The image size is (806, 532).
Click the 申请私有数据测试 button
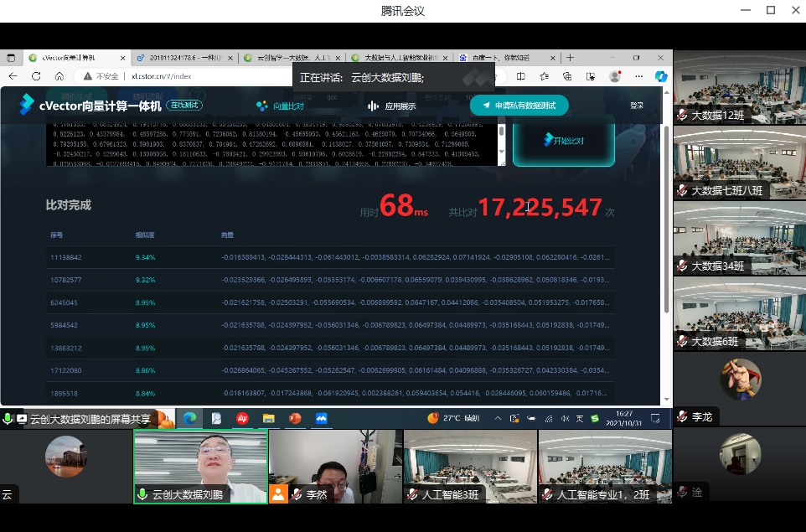pos(519,106)
